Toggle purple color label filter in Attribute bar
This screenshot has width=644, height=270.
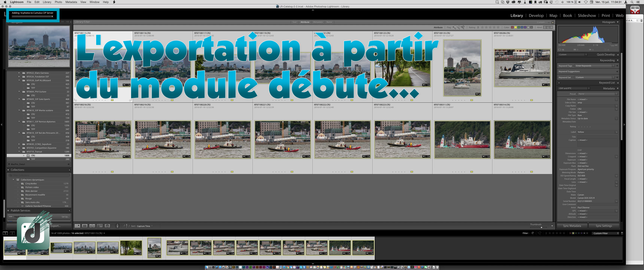point(525,27)
